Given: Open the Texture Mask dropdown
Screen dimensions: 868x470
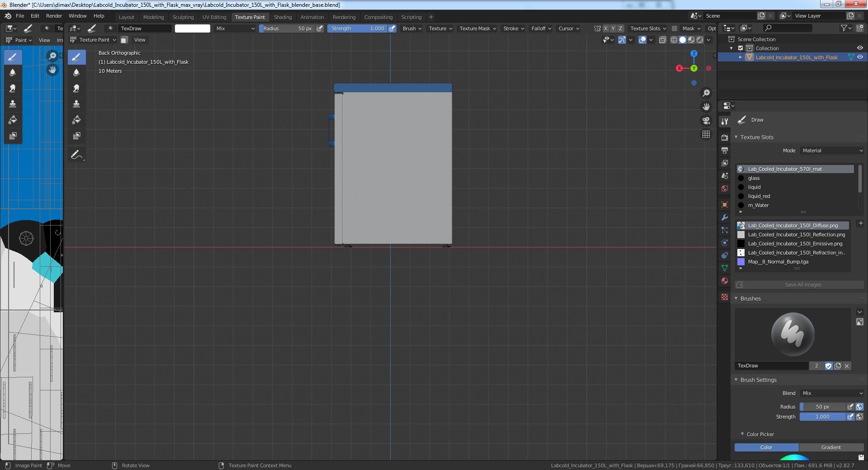Looking at the screenshot, I should pos(477,28).
